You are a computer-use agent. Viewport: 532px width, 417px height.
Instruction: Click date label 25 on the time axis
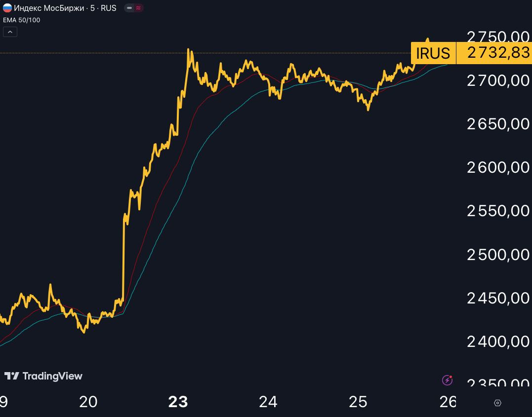click(x=358, y=402)
